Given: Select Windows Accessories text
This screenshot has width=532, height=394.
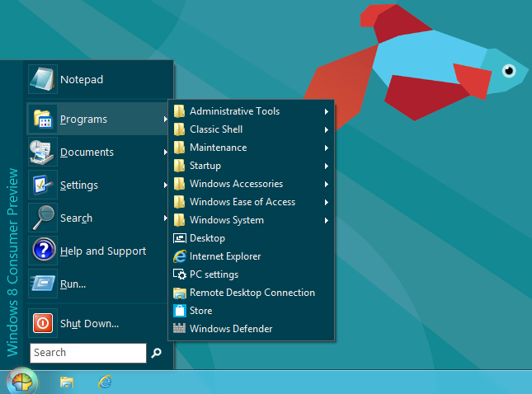Looking at the screenshot, I should [236, 184].
